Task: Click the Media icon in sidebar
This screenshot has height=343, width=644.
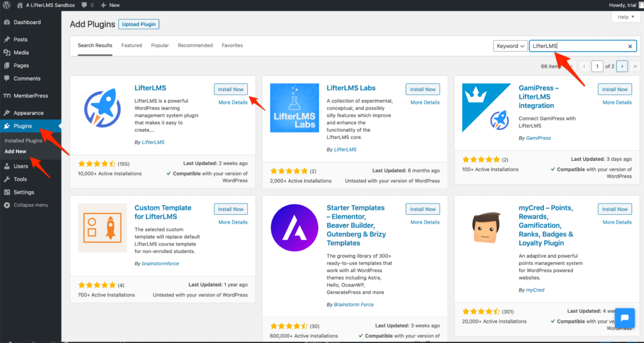Action: [6, 53]
